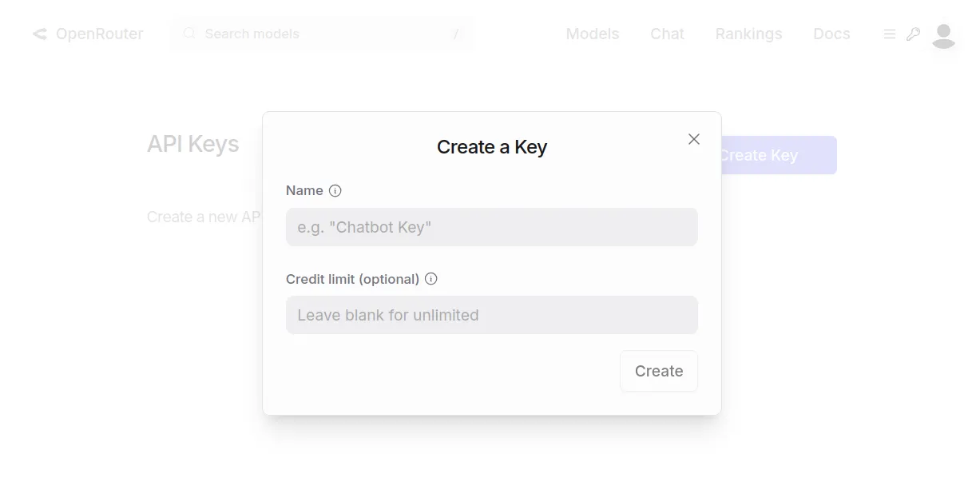Image resolution: width=980 pixels, height=482 pixels.
Task: Click the Create Key button behind dialog
Action: click(779, 155)
